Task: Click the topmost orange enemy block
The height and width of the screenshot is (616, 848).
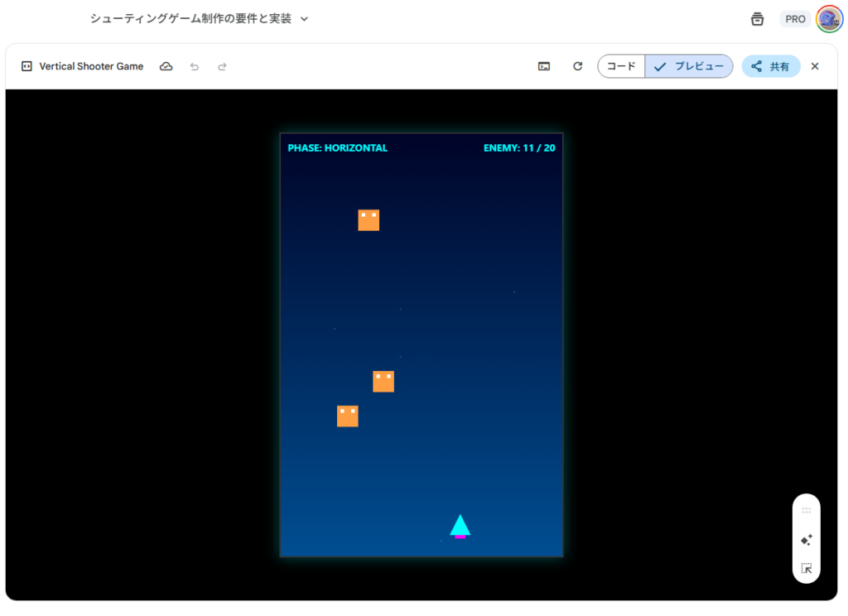Action: (x=369, y=220)
